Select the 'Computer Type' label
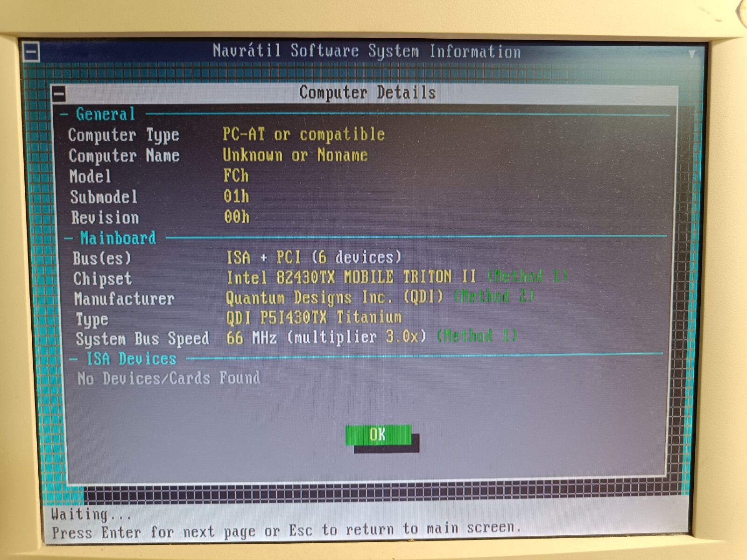Screen dimensions: 747x560 click(x=124, y=135)
